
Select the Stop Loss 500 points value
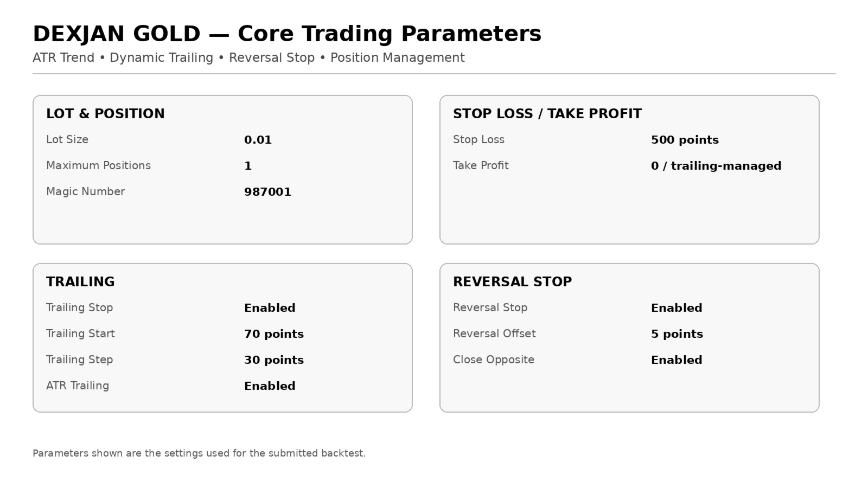pos(685,140)
